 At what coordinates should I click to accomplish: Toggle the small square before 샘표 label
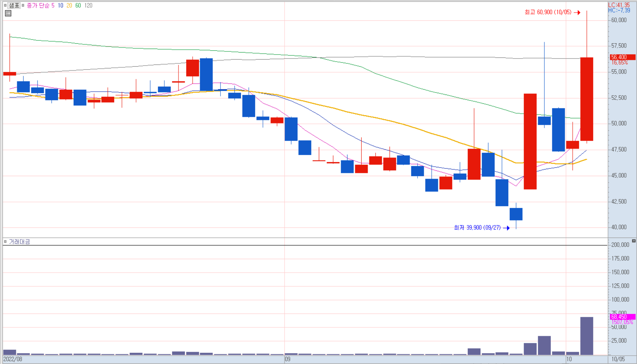click(x=5, y=5)
